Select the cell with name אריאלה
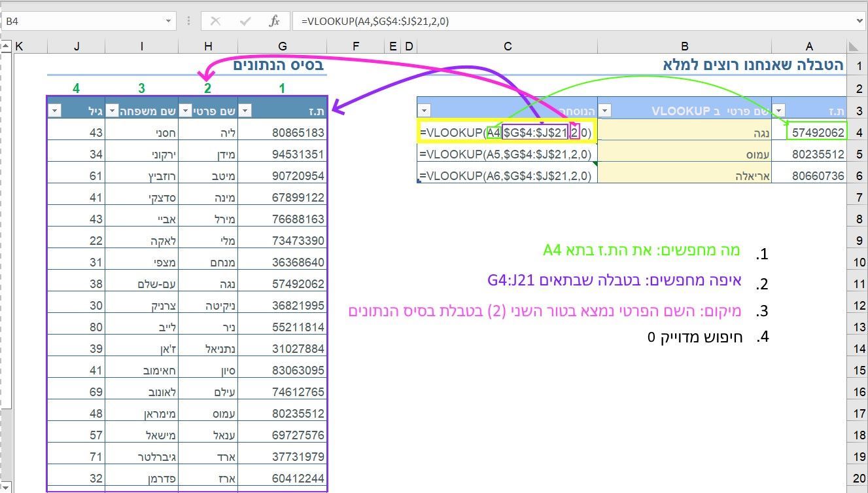This screenshot has width=868, height=493. (684, 175)
